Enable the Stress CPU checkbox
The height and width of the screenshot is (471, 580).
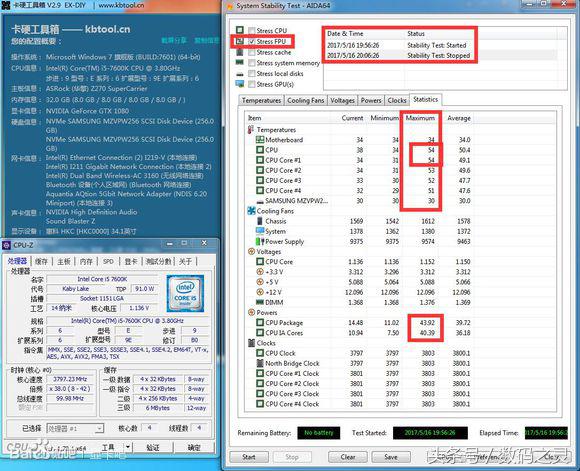tap(252, 30)
